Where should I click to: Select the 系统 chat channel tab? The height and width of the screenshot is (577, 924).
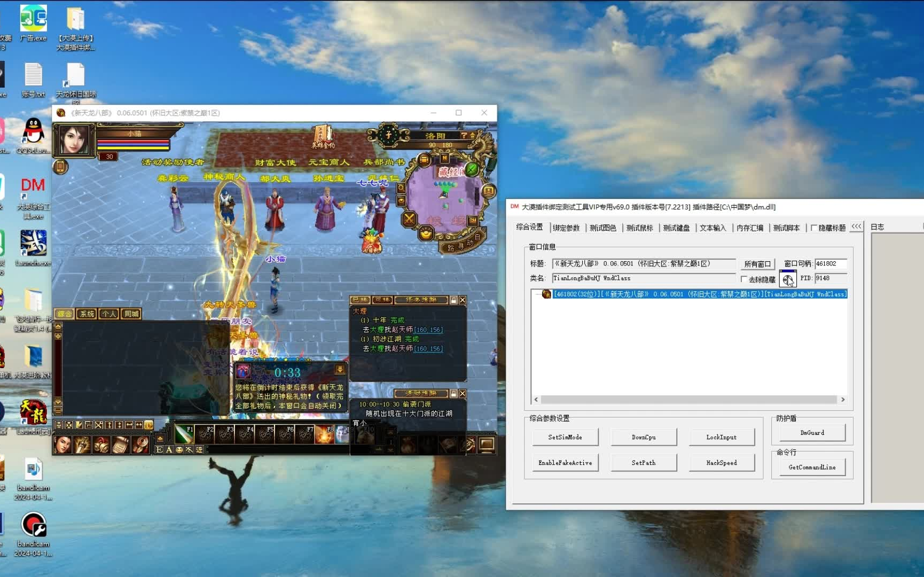pyautogui.click(x=87, y=314)
